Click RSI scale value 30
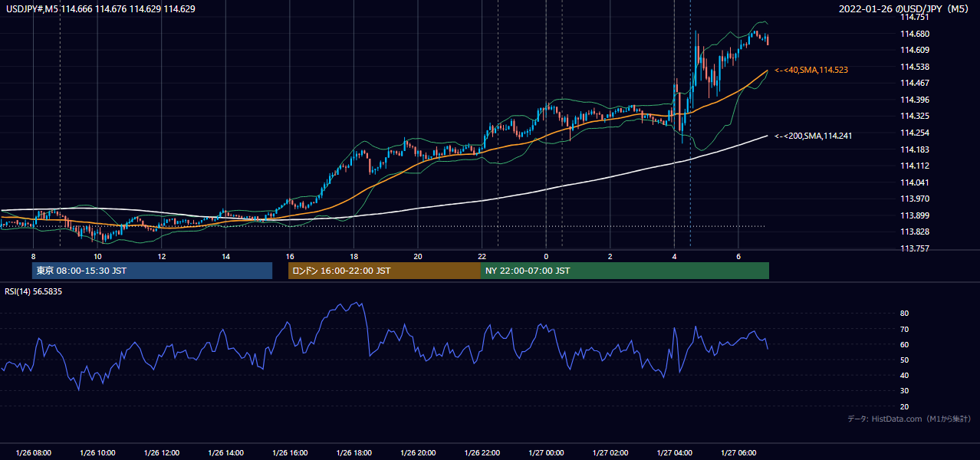The height and width of the screenshot is (460, 980). [x=904, y=391]
